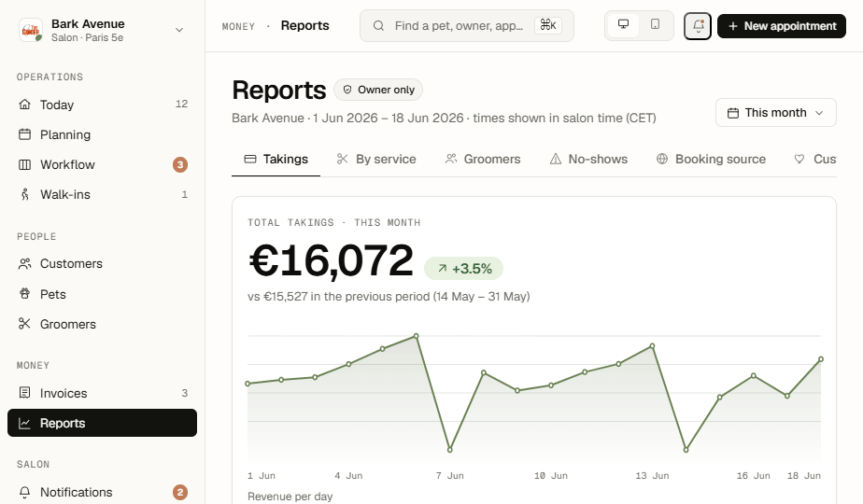Click the By service scissors icon
Viewport: 863px width, 504px height.
tap(343, 159)
